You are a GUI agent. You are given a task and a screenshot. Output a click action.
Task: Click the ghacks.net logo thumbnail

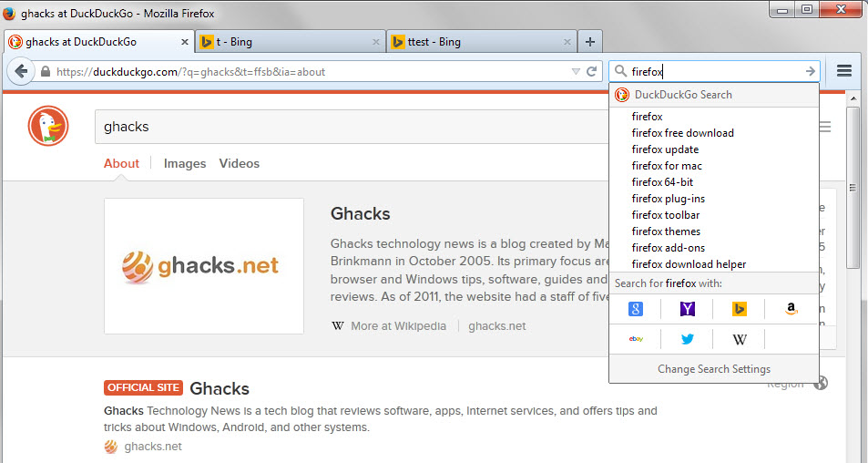click(x=204, y=266)
